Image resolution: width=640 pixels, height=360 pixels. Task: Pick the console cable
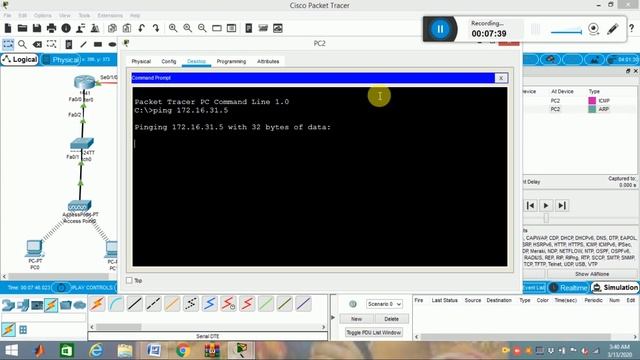click(x=116, y=304)
